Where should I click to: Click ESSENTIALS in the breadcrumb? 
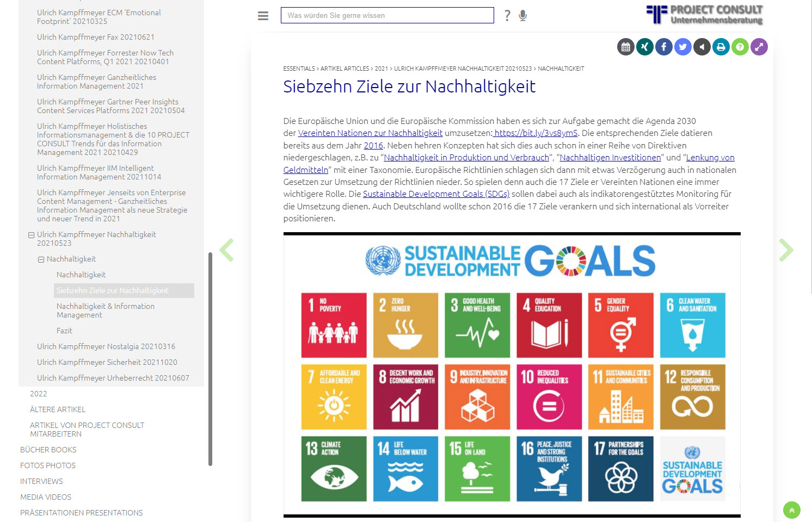tap(299, 69)
